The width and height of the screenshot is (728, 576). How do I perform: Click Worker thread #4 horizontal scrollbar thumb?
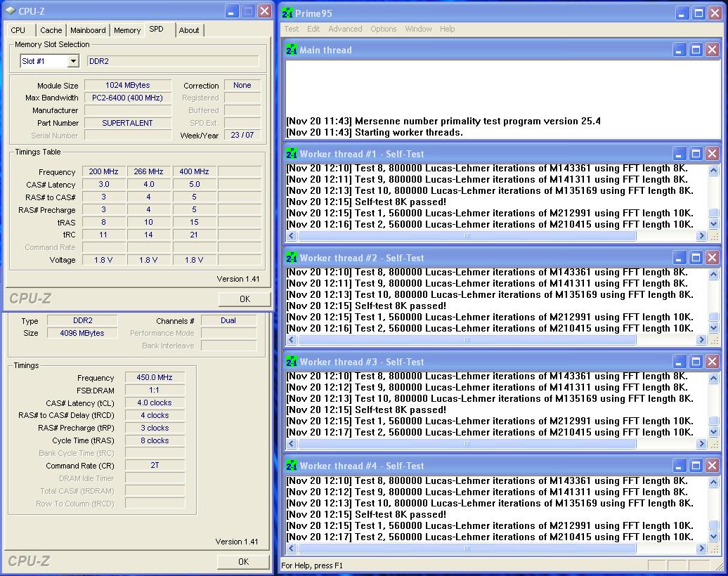pyautogui.click(x=467, y=549)
